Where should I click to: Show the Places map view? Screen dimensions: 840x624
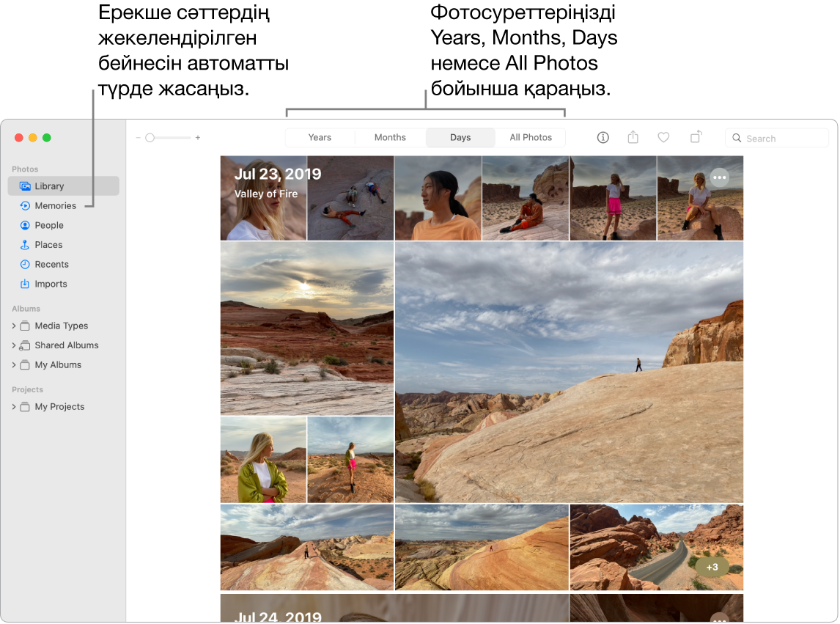48,245
